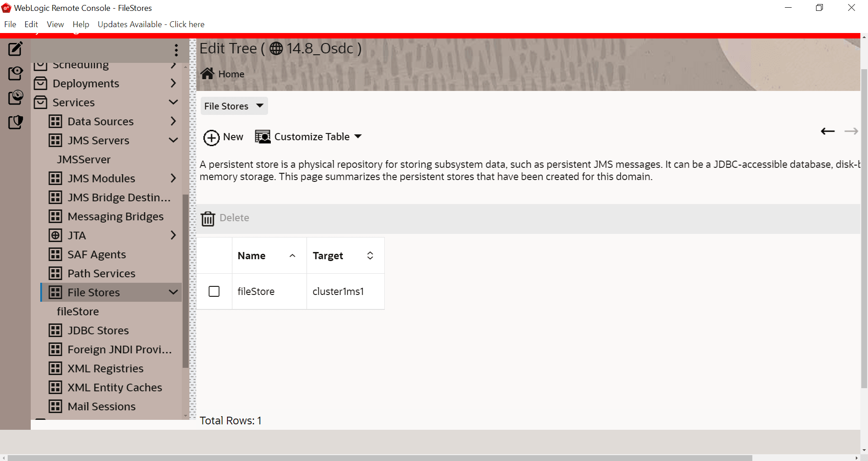The image size is (868, 461).
Task: Open the File Stores breadcrumb dropdown
Action: pos(234,106)
